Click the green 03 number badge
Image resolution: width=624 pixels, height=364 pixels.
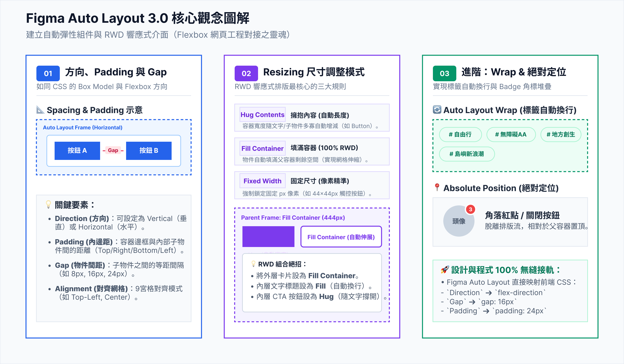coord(444,73)
